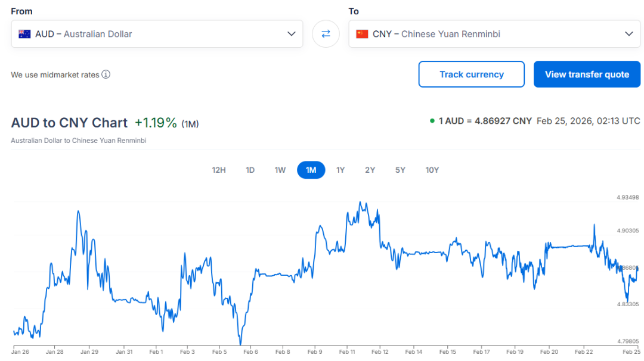
Task: Switch to 5Y chart view
Action: (400, 170)
